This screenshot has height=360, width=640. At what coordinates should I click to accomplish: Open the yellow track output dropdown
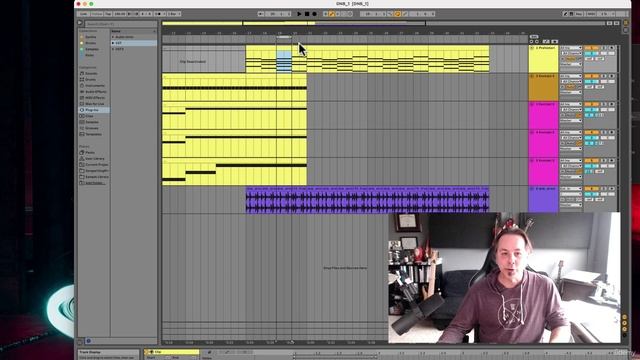(x=571, y=64)
